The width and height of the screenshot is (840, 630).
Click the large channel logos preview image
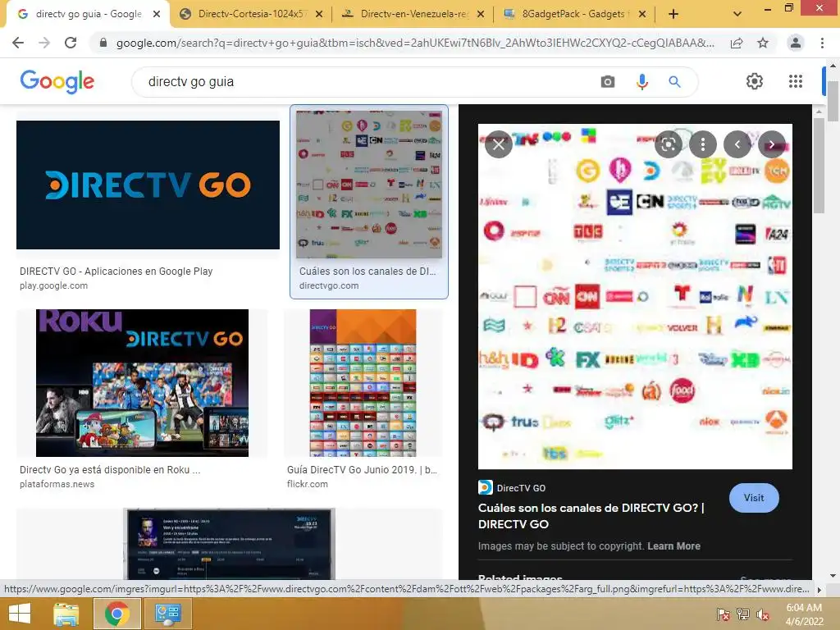635,296
